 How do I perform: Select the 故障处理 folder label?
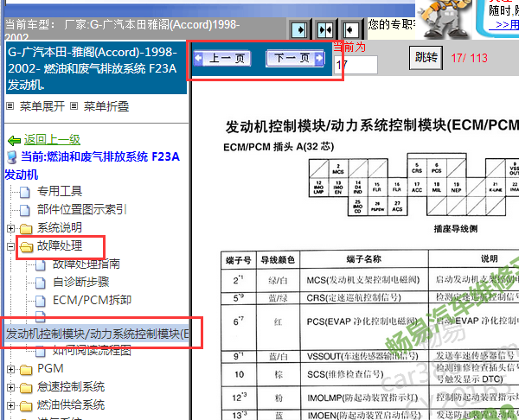click(x=60, y=245)
